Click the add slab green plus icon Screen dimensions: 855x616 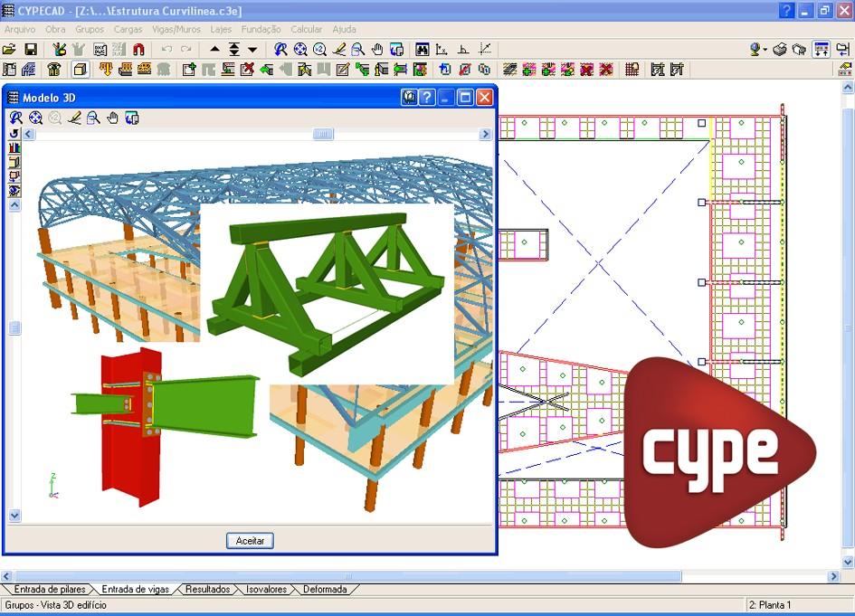pos(529,70)
